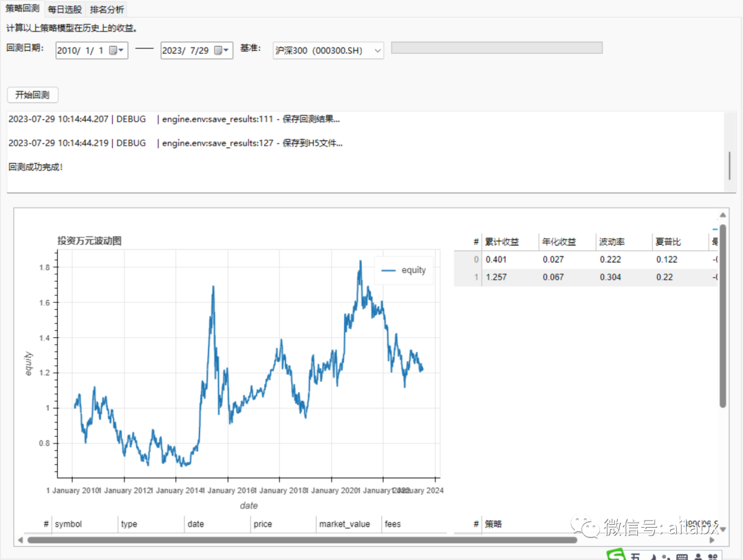
Task: Open the start date calendar picker
Action: tap(116, 50)
